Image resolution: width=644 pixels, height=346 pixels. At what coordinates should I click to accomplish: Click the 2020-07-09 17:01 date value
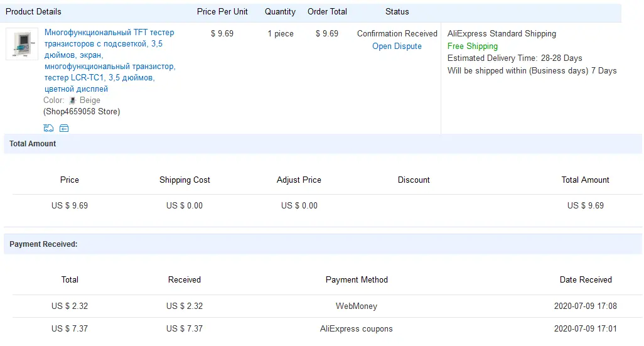click(x=586, y=329)
